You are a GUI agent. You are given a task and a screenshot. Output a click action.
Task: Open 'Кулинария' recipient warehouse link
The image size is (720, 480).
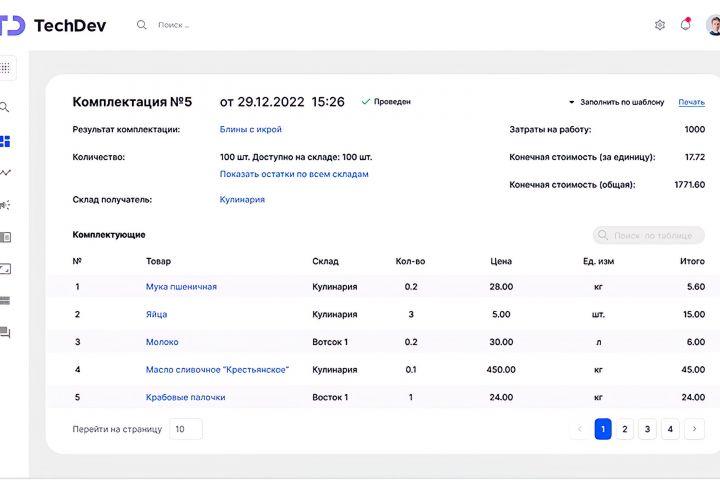242,200
